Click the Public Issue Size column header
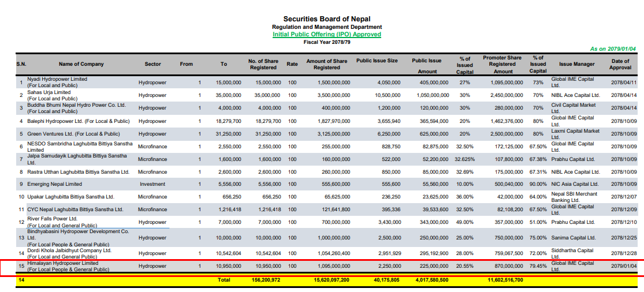 tap(377, 61)
